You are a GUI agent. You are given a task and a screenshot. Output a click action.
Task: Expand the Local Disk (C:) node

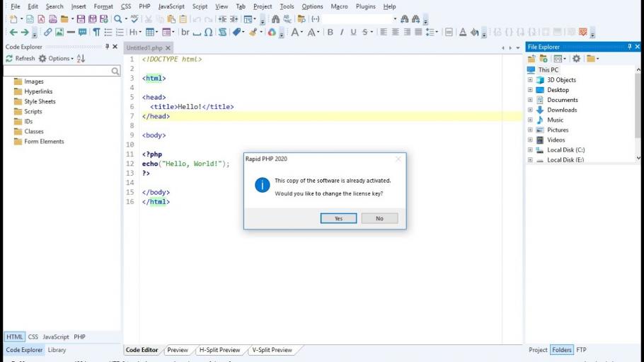(x=530, y=149)
